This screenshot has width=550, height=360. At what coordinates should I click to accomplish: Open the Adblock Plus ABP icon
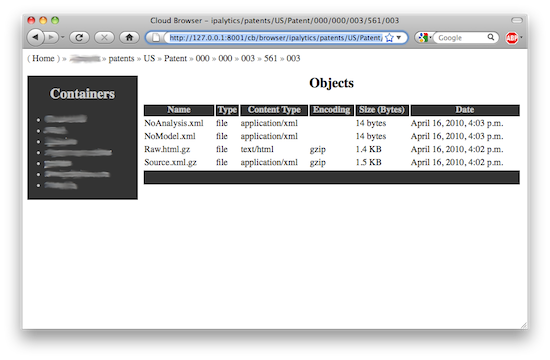tap(512, 38)
